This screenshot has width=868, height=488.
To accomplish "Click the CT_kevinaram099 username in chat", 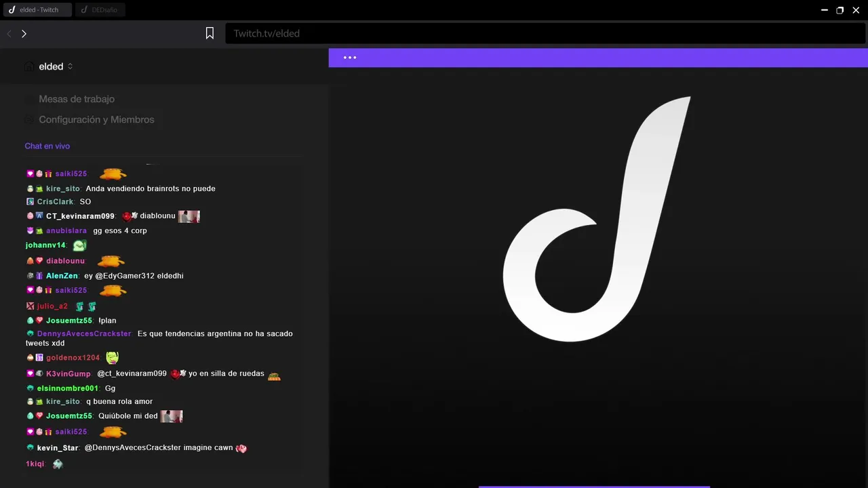I will pos(80,216).
